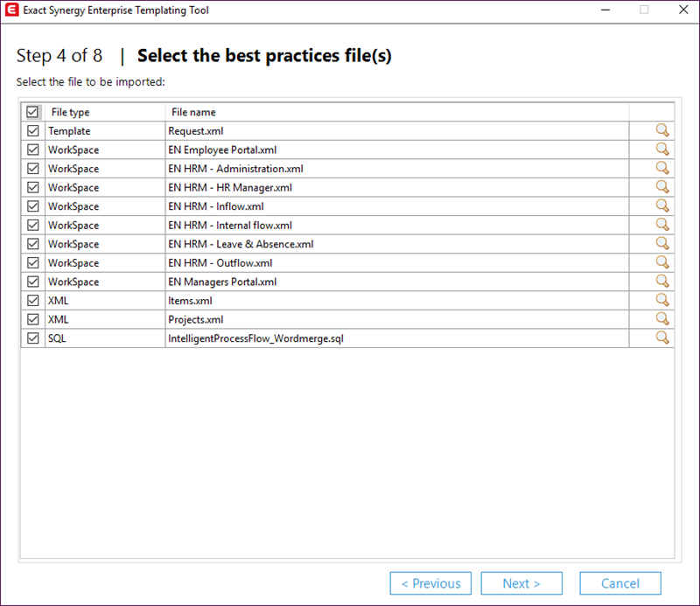This screenshot has height=606, width=700.
Task: Select the IntelligentProcessFlow_Wordmerge.sql file name
Action: pyautogui.click(x=397, y=338)
